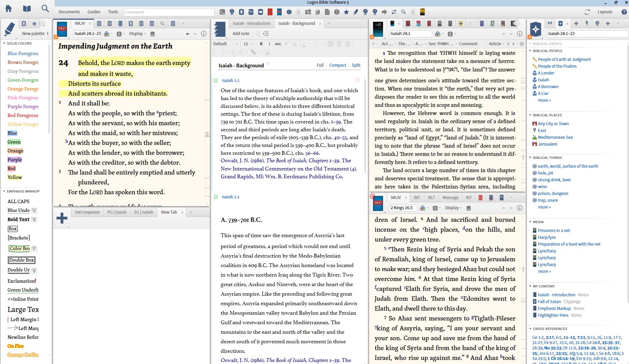This screenshot has width=629, height=364.
Task: Apply Italic formatting in notes toolbar
Action: pyautogui.click(x=269, y=44)
